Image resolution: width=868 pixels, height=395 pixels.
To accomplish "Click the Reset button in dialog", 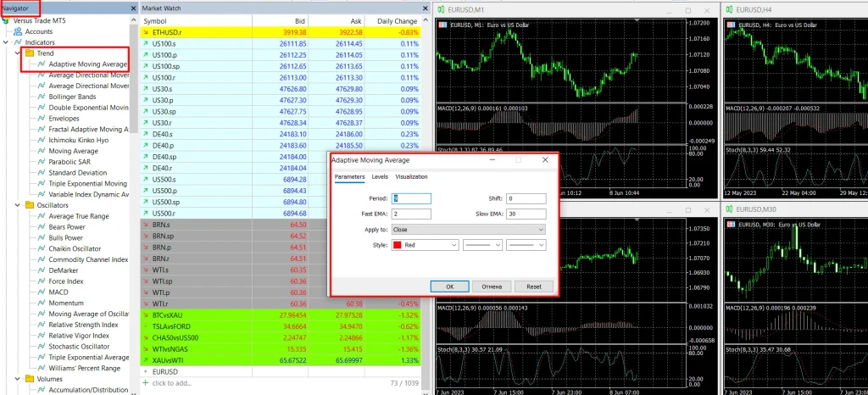I will pyautogui.click(x=534, y=287).
